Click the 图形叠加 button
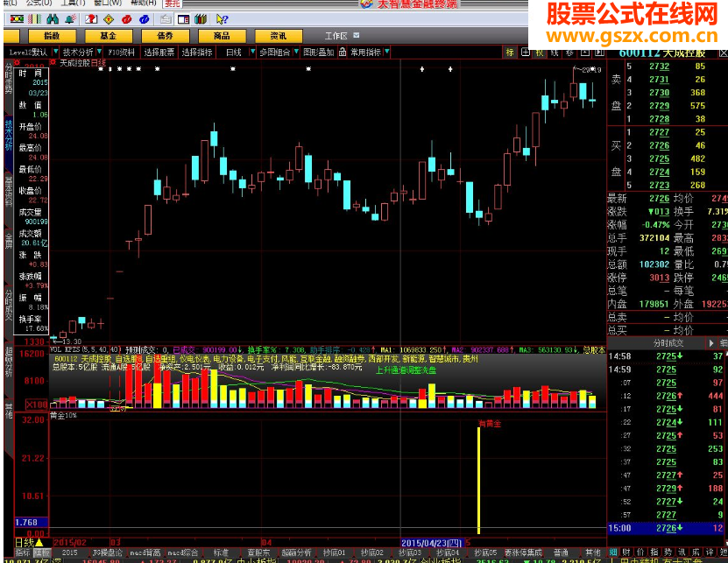 (319, 52)
